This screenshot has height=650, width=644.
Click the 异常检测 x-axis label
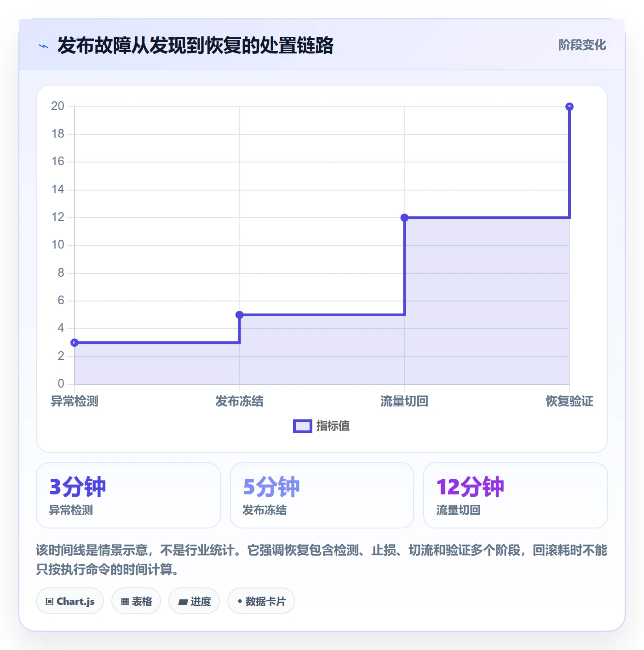(x=75, y=401)
